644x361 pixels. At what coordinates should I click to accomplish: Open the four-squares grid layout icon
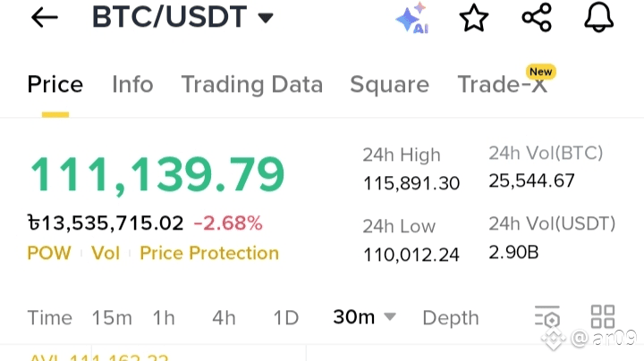tap(603, 316)
